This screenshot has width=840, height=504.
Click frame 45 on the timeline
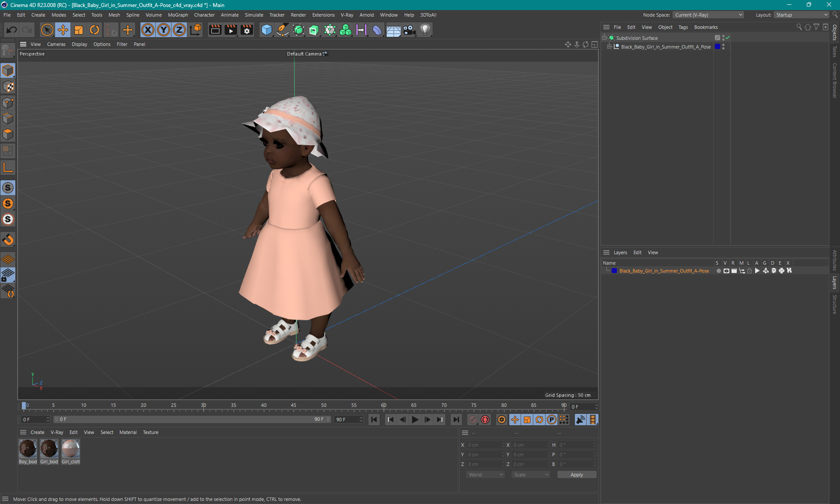click(x=294, y=406)
